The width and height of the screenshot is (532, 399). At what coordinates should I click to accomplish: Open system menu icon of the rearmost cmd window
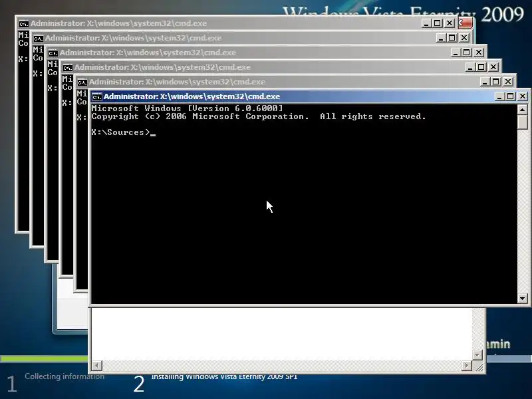point(23,24)
